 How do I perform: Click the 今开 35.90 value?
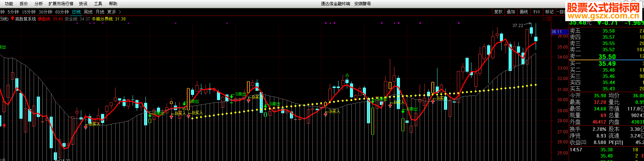(x=600, y=96)
